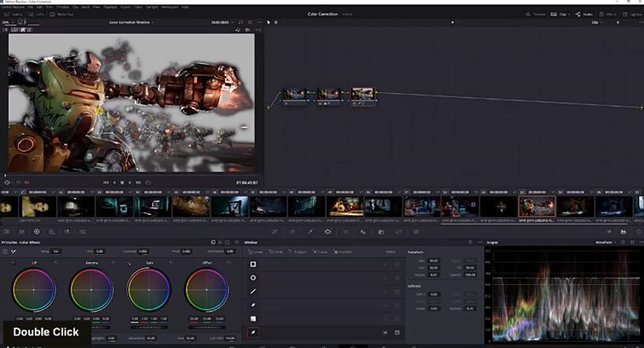Open the Lightbox view

633,14
